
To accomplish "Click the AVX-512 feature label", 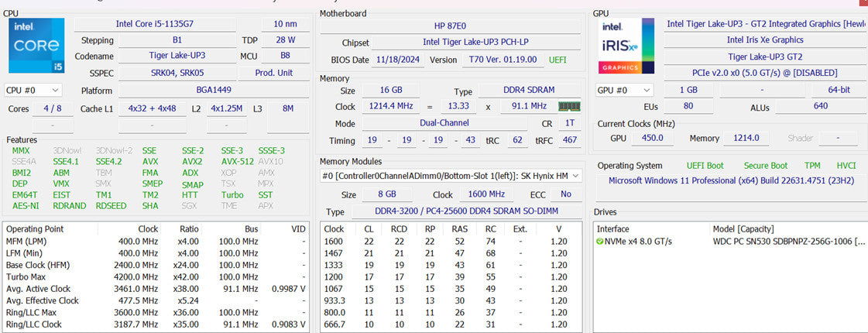I will [x=238, y=162].
